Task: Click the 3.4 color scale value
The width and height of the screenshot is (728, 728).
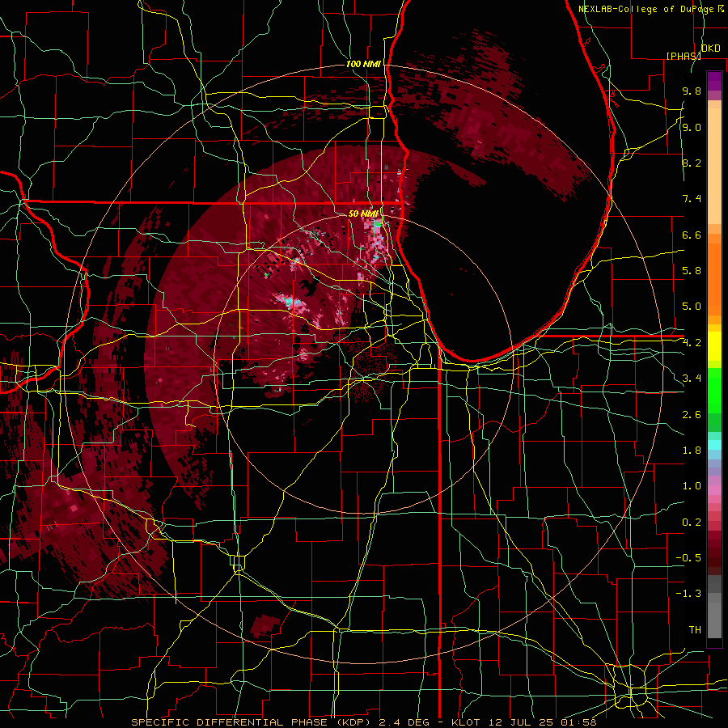Action: 692,379
